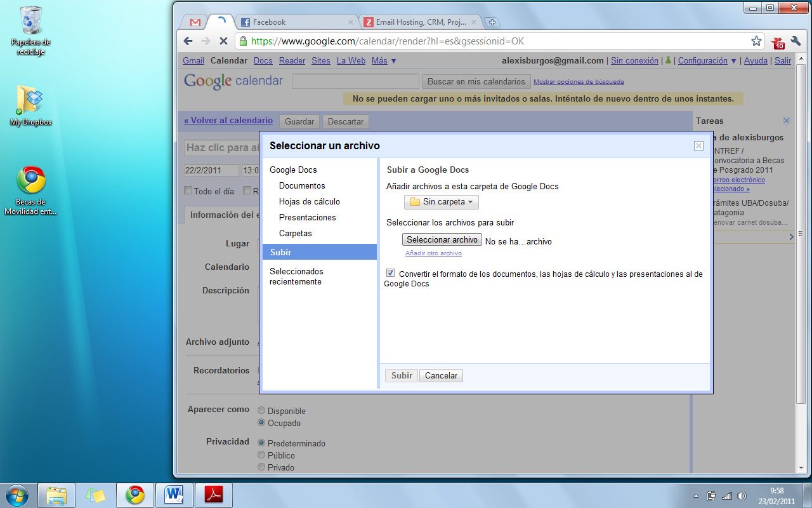Image resolution: width=812 pixels, height=508 pixels.
Task: Open the Chrome taskbar icon
Action: [x=134, y=495]
